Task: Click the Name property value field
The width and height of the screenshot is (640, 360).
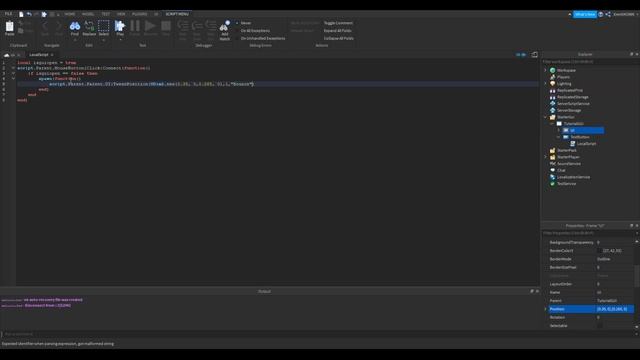Action: tap(615, 292)
